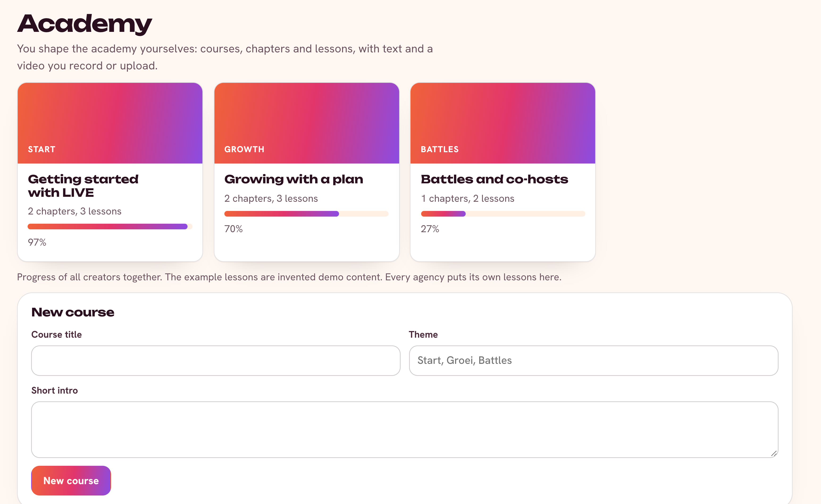Click "1 chapters, 2 lessons" text
The image size is (821, 504).
click(468, 199)
